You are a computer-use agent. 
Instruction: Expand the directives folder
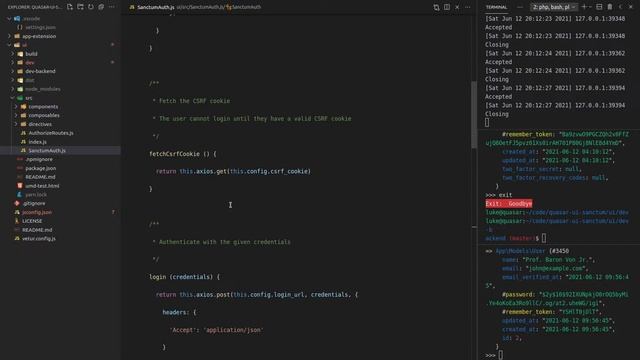[40, 124]
